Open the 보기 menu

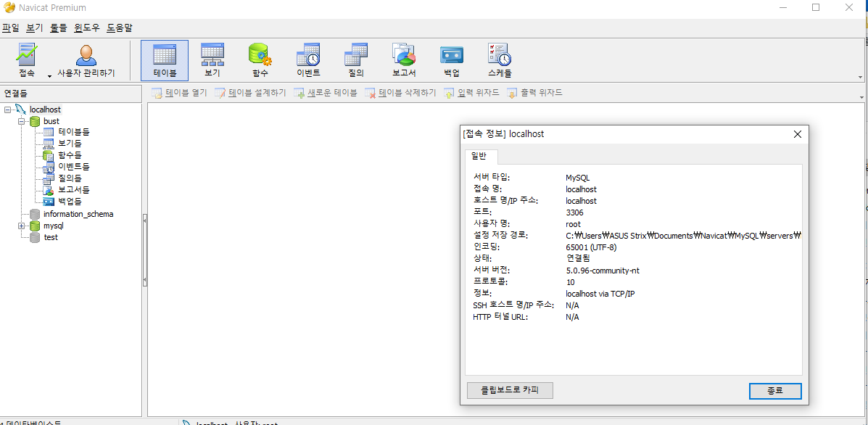[34, 28]
